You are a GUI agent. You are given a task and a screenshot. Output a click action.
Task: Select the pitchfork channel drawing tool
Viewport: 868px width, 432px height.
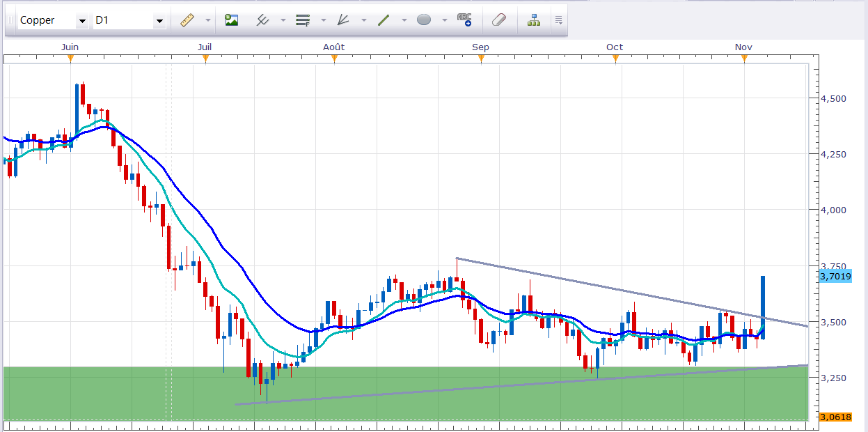(263, 20)
